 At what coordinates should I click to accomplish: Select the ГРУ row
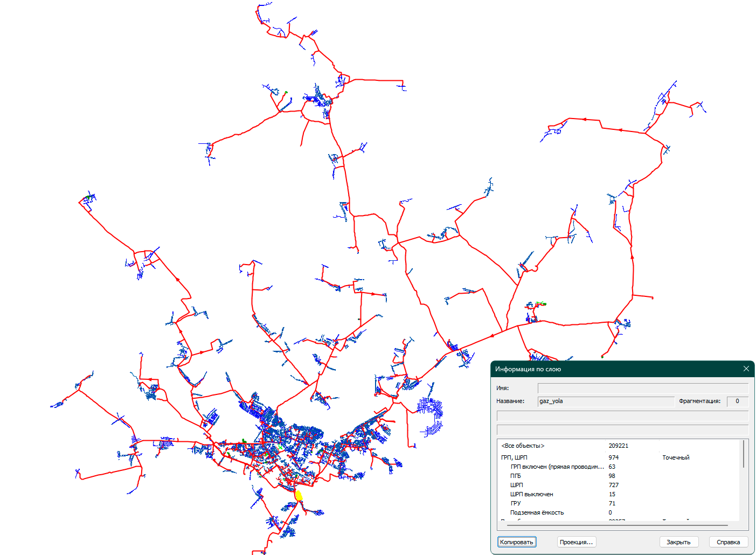[x=516, y=503]
